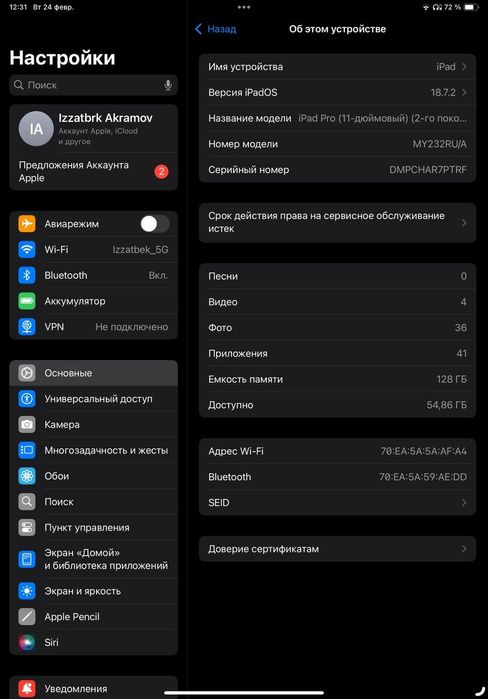Tap the Экран «Домой» icon
Image resolution: width=488 pixels, height=699 pixels.
(x=27, y=559)
